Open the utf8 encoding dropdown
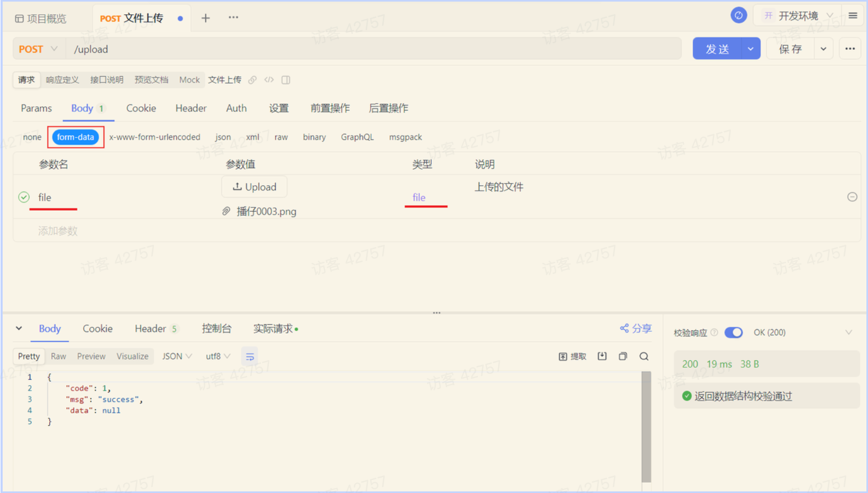 pos(217,356)
